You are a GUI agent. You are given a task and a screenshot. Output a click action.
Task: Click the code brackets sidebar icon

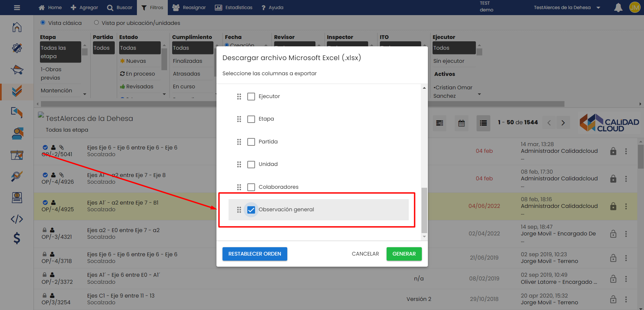tap(17, 219)
